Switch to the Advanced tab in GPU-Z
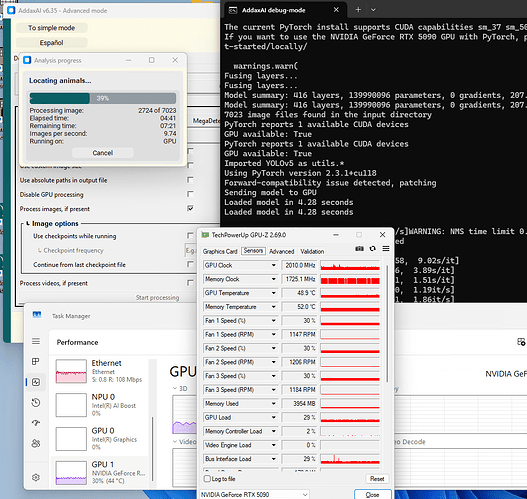Viewport: 527px width, 499px height. click(x=282, y=251)
